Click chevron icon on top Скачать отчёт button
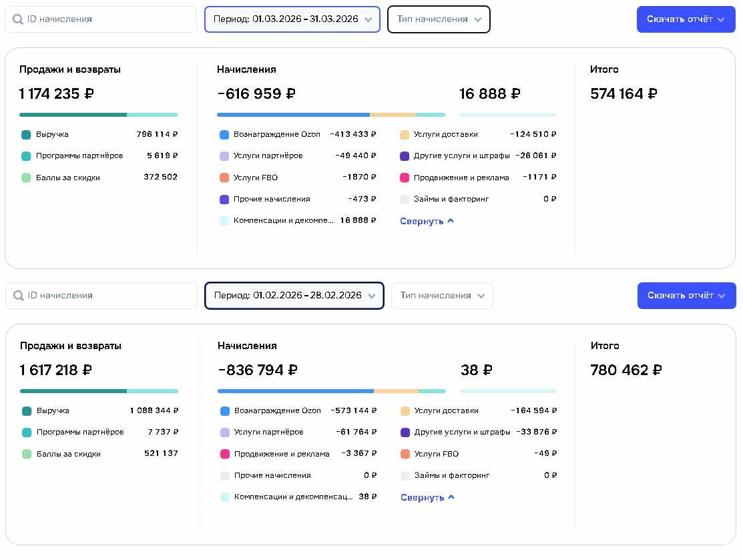Screen dimensions: 743x560 (x=721, y=20)
